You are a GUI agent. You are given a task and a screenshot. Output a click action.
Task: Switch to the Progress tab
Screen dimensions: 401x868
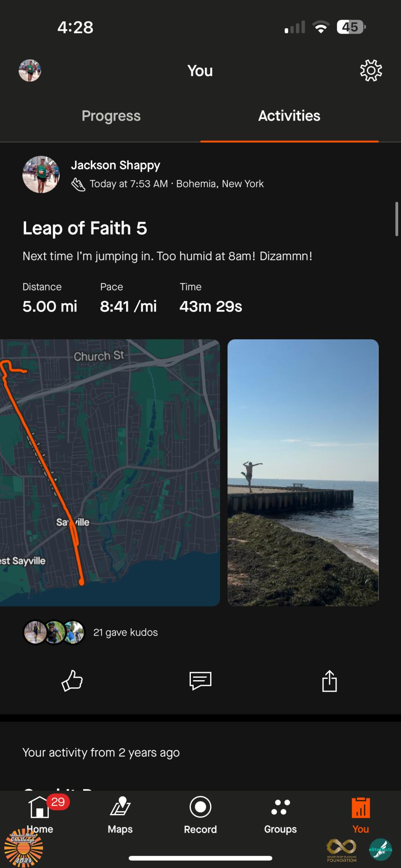(x=111, y=116)
